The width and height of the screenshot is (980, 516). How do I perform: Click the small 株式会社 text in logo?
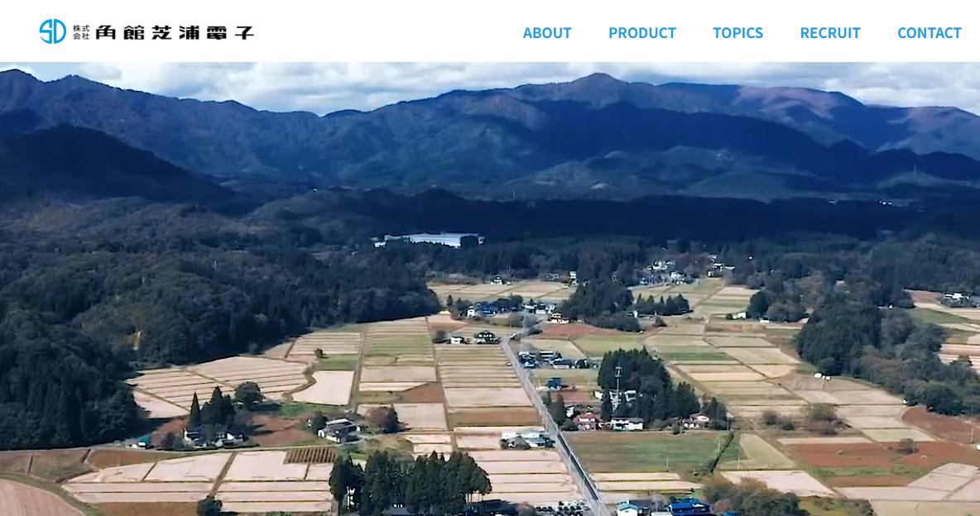(x=81, y=32)
